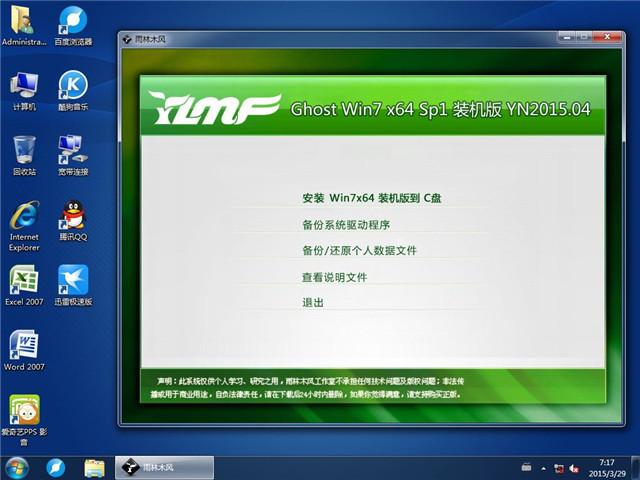Screen dimensions: 640x480
Task: Click the YLMF logo in the banner
Action: [x=214, y=108]
